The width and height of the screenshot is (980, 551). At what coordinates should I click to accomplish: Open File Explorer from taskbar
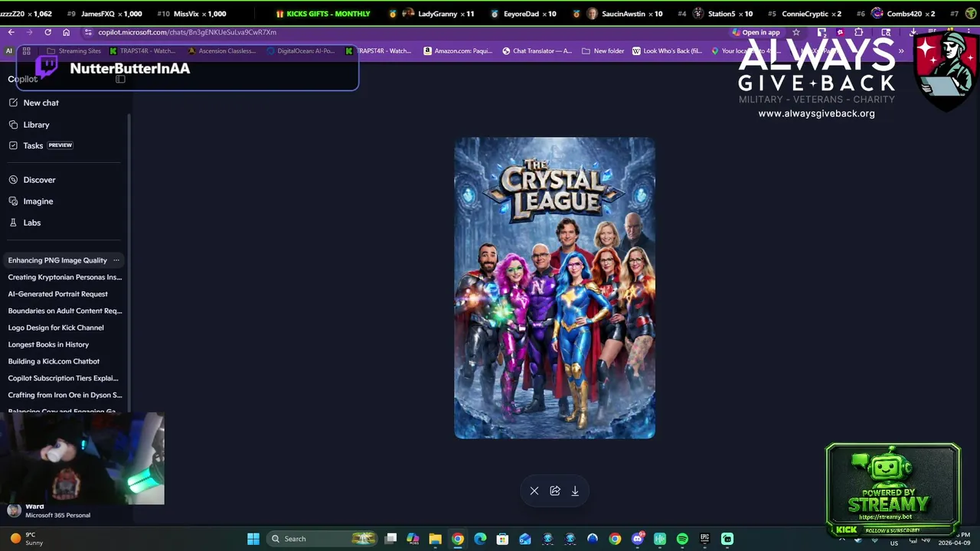pyautogui.click(x=435, y=539)
